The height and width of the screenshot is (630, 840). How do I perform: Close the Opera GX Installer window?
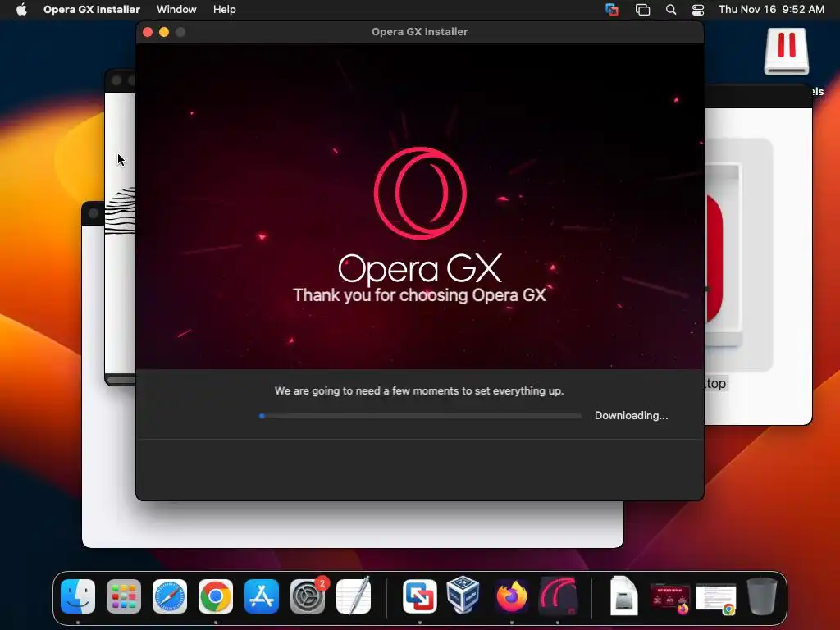click(148, 32)
